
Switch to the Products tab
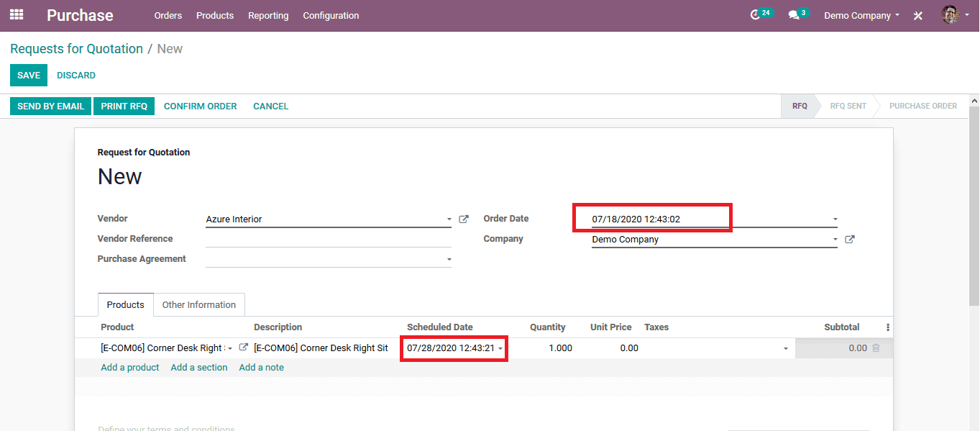point(126,304)
